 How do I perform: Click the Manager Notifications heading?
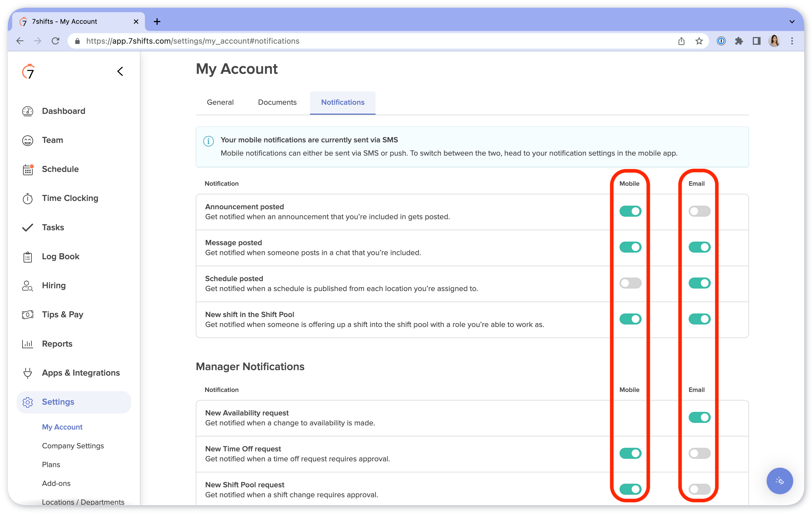[x=250, y=367]
